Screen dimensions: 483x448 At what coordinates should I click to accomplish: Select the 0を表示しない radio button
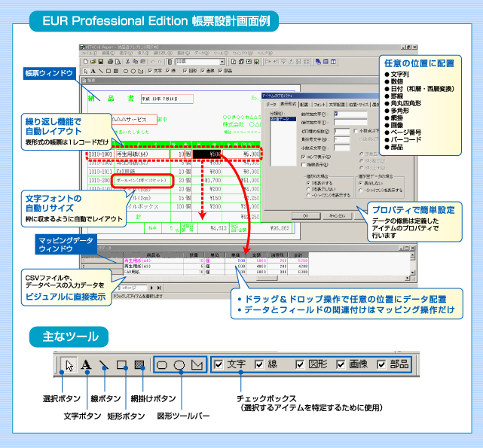tap(308, 189)
